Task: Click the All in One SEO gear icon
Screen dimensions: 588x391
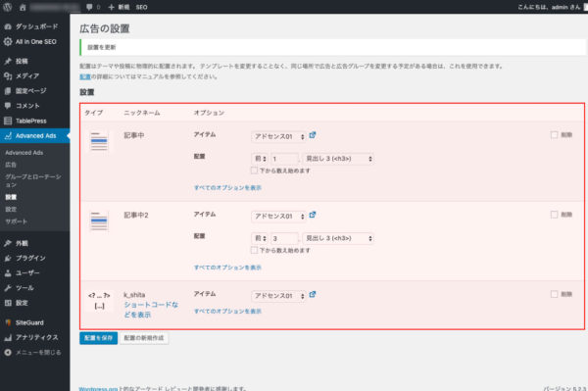Action: (x=8, y=41)
